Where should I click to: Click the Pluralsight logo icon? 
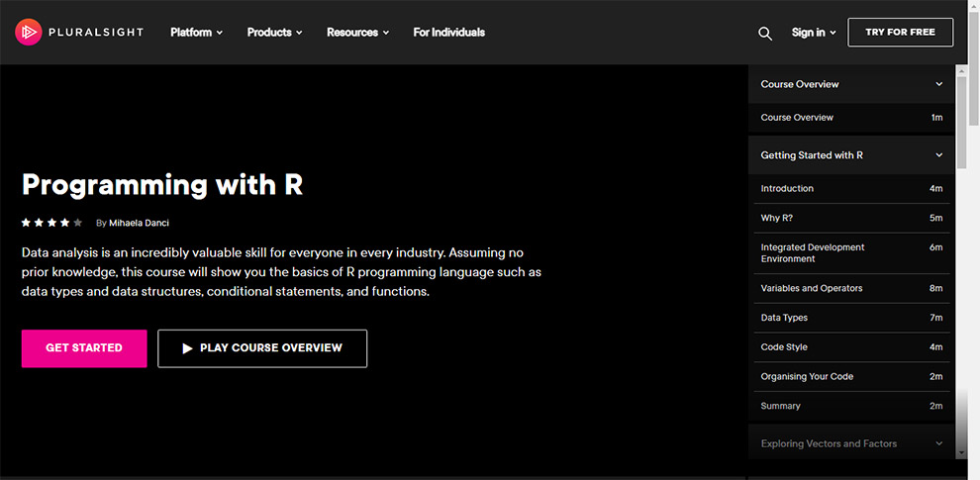(x=28, y=32)
